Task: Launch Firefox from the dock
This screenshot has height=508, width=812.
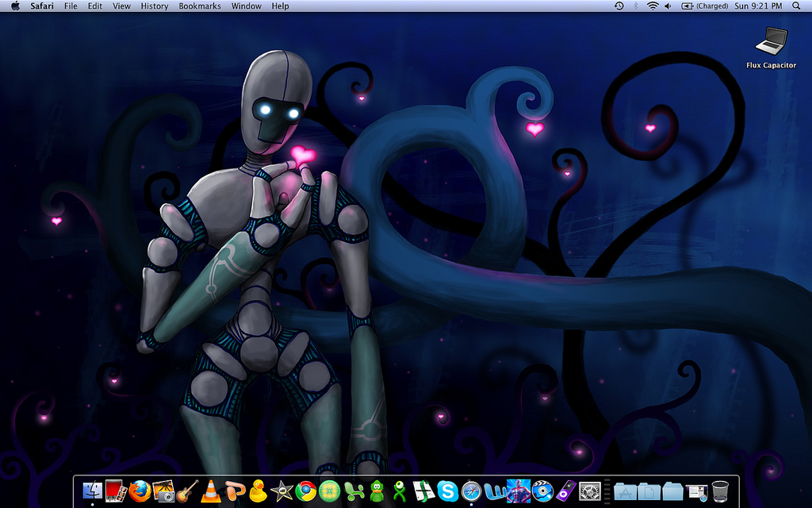Action: coord(140,491)
